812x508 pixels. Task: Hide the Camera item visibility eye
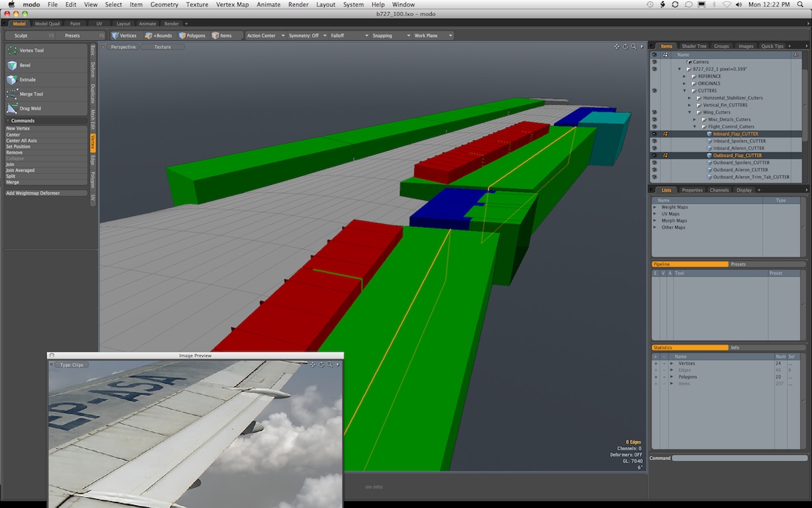654,62
